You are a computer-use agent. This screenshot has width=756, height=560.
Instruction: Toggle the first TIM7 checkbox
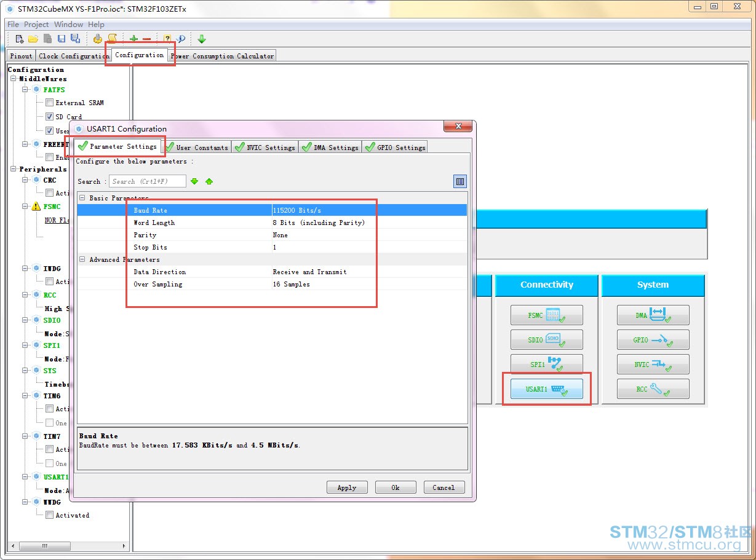(x=50, y=449)
